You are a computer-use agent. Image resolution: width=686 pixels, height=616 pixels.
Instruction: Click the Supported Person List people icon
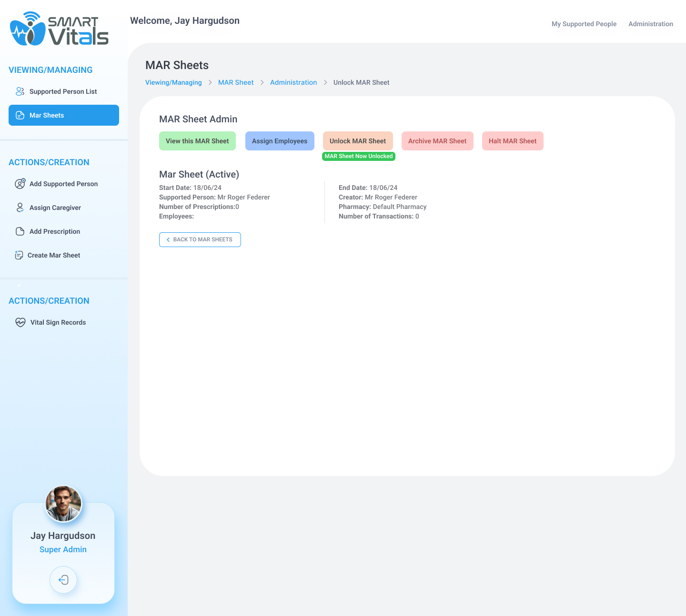(20, 91)
